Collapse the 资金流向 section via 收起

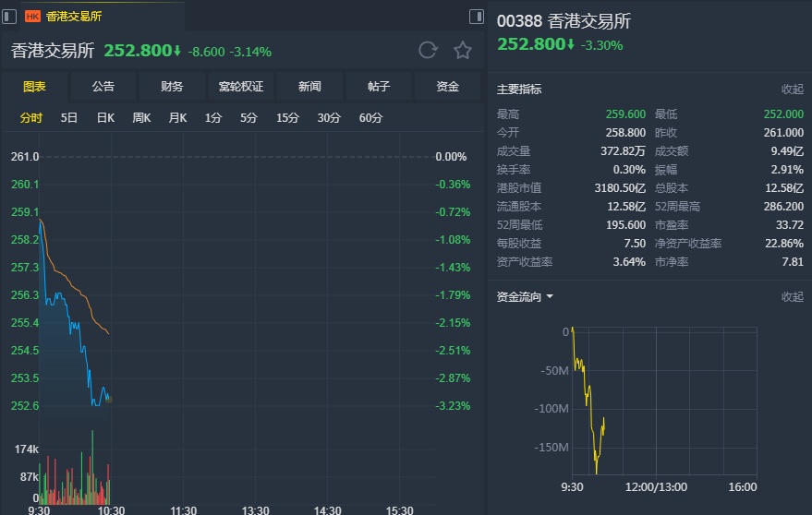click(x=793, y=297)
